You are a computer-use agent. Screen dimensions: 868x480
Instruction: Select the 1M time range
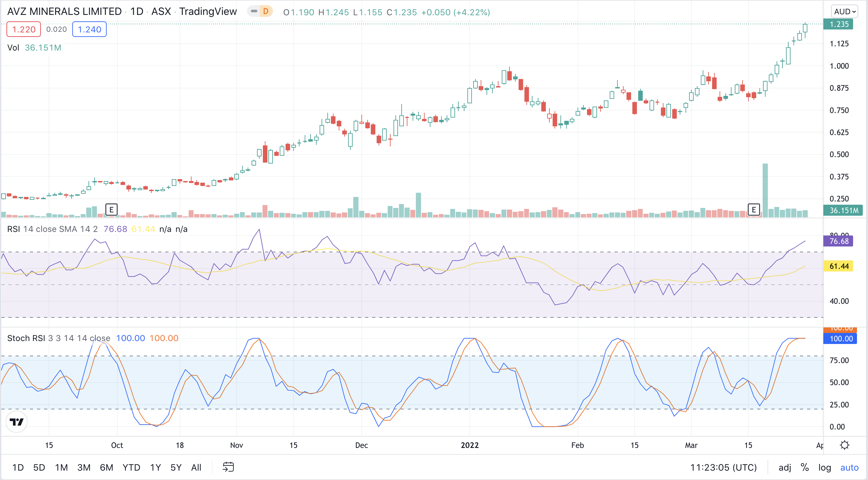[x=61, y=467]
